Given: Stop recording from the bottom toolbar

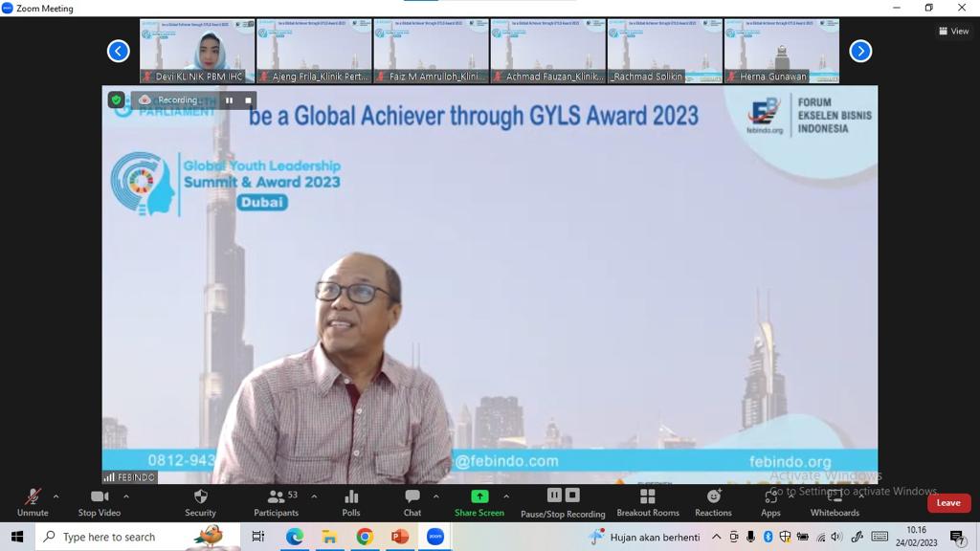Looking at the screenshot, I should (x=572, y=496).
